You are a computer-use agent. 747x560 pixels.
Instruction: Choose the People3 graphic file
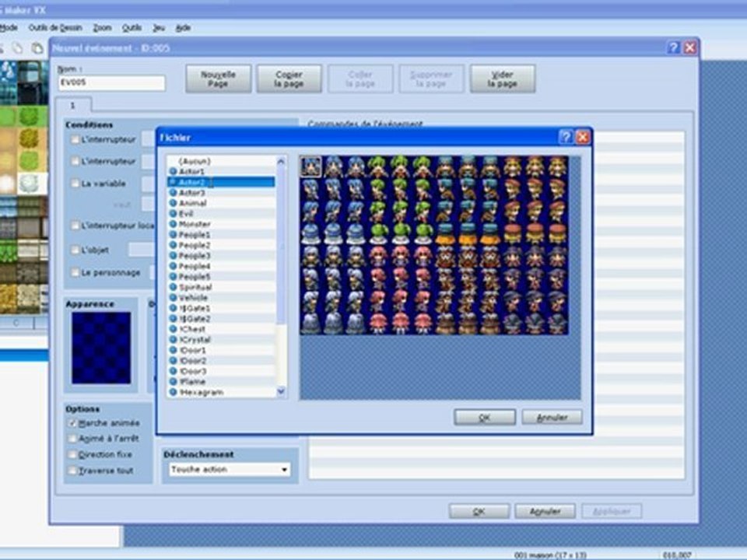point(221,255)
